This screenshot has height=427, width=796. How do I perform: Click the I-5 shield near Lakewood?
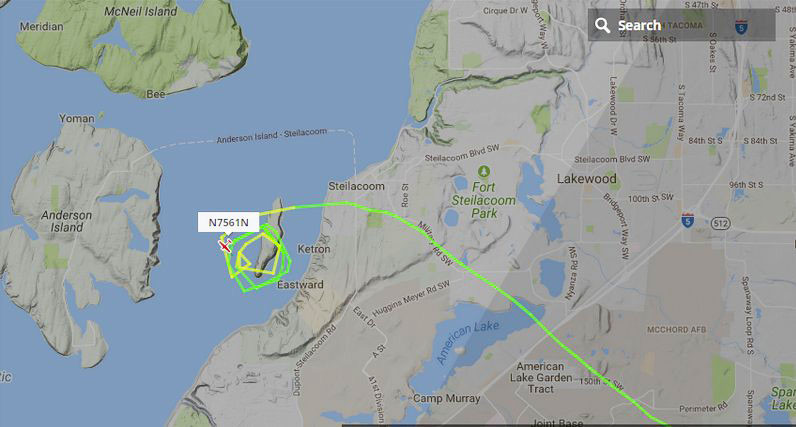687,221
